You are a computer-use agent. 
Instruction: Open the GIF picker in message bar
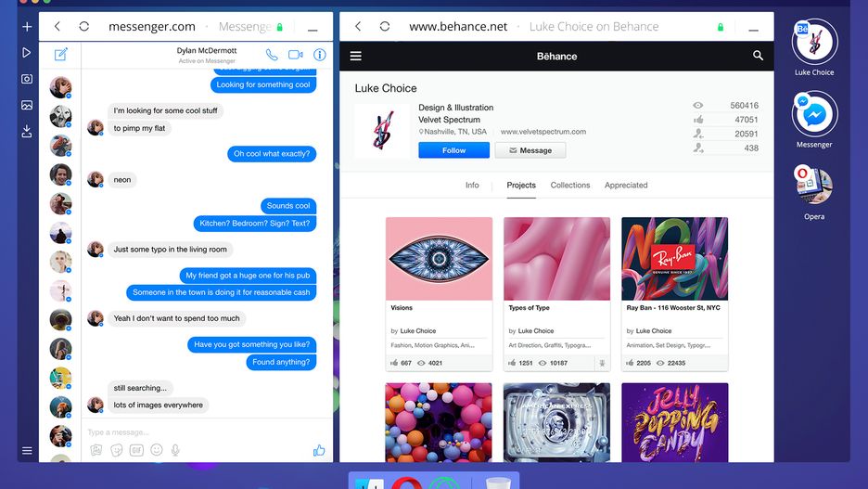click(x=136, y=450)
